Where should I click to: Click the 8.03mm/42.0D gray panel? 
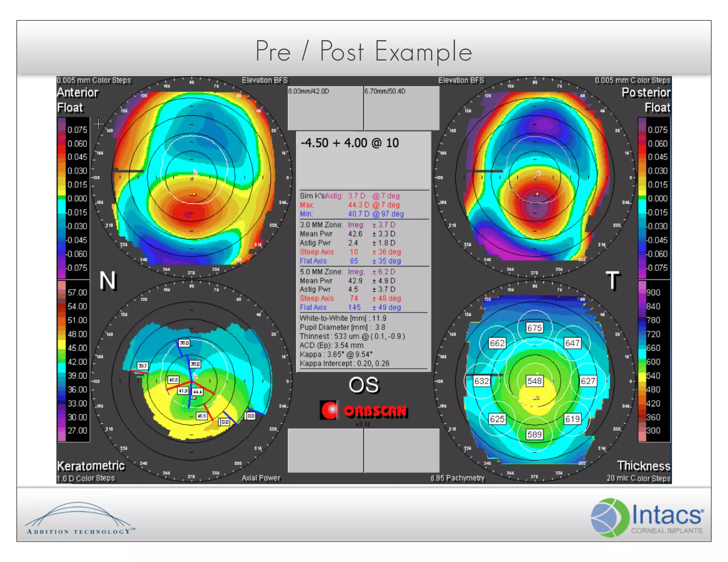click(x=325, y=108)
